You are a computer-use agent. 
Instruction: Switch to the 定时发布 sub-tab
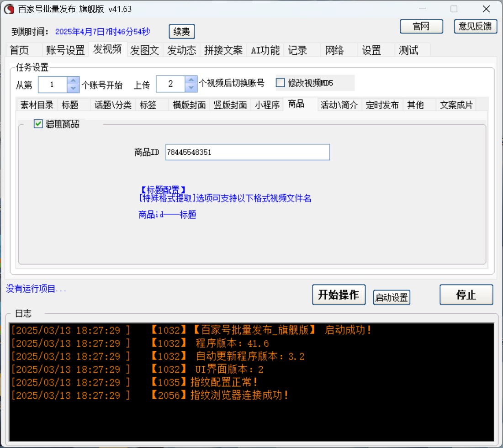(x=382, y=105)
